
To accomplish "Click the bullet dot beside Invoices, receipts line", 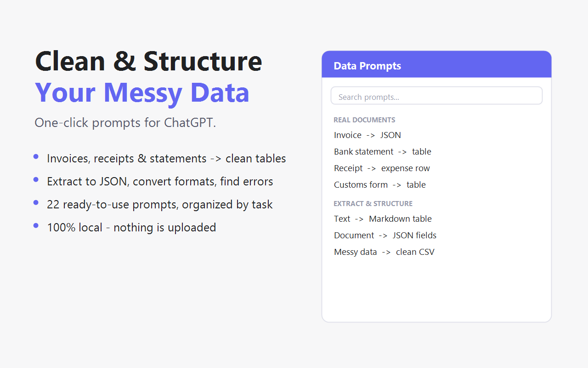I will click(36, 157).
